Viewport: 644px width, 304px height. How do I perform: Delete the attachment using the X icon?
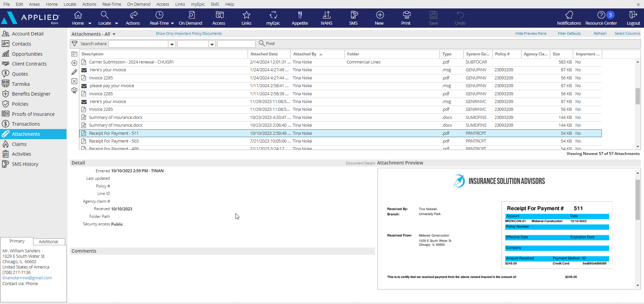click(74, 81)
